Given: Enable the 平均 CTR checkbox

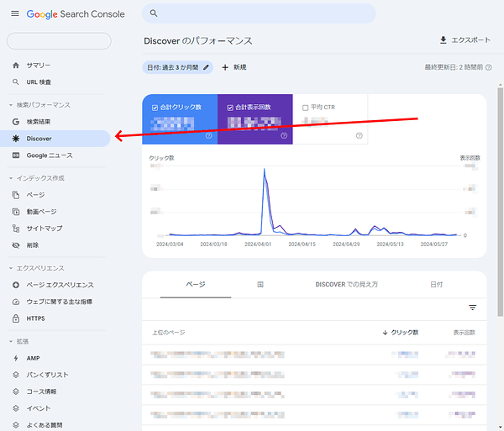Looking at the screenshot, I should point(306,108).
